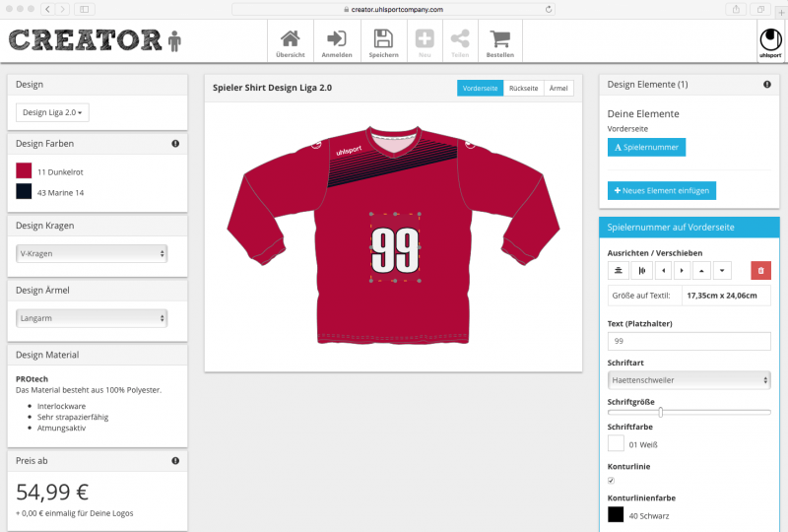Click the Anmelden login icon
The height and width of the screenshot is (532, 788).
[337, 41]
